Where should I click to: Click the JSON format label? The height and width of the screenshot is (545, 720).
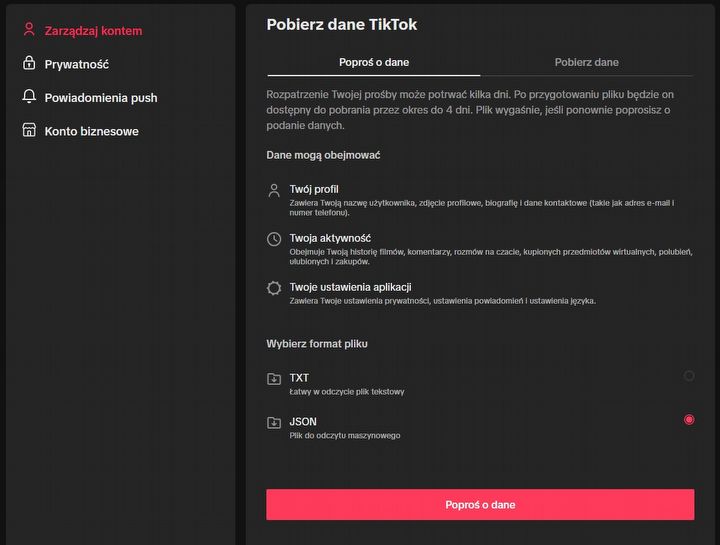pos(303,422)
